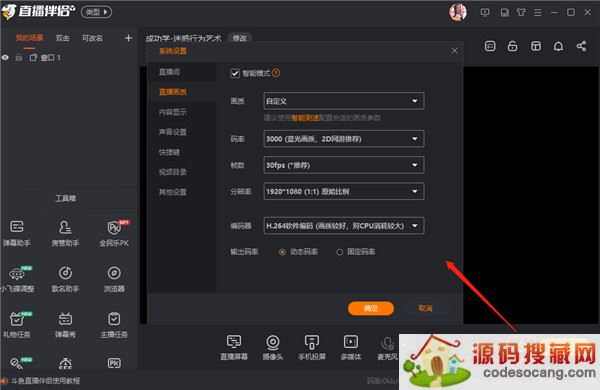Click the help icon next to 智能模式

(x=276, y=73)
